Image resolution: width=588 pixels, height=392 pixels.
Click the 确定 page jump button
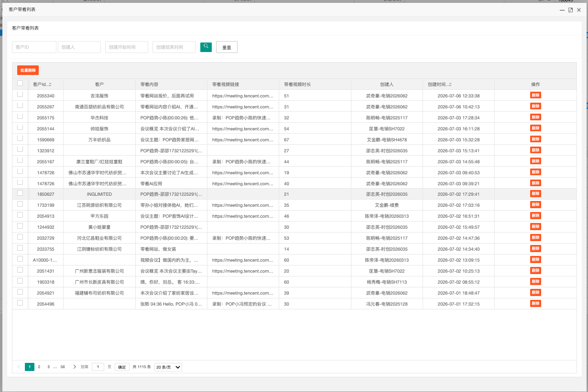pos(122,367)
